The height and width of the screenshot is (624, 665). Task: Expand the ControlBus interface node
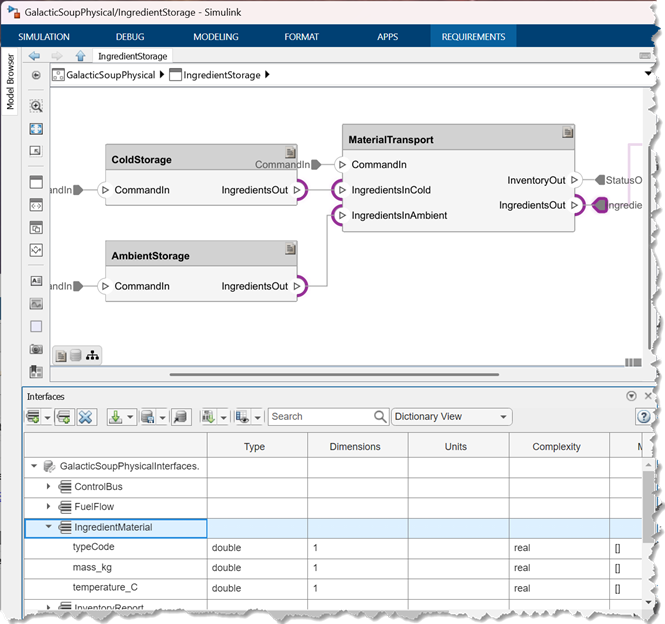(48, 486)
